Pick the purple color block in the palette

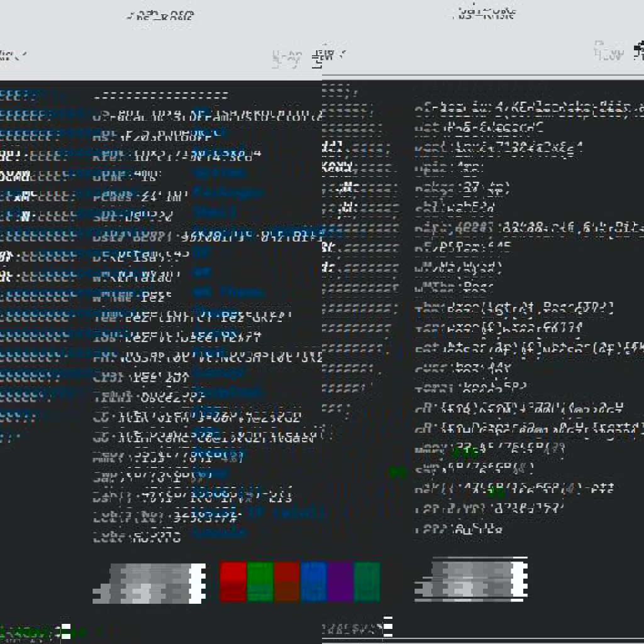point(340,582)
